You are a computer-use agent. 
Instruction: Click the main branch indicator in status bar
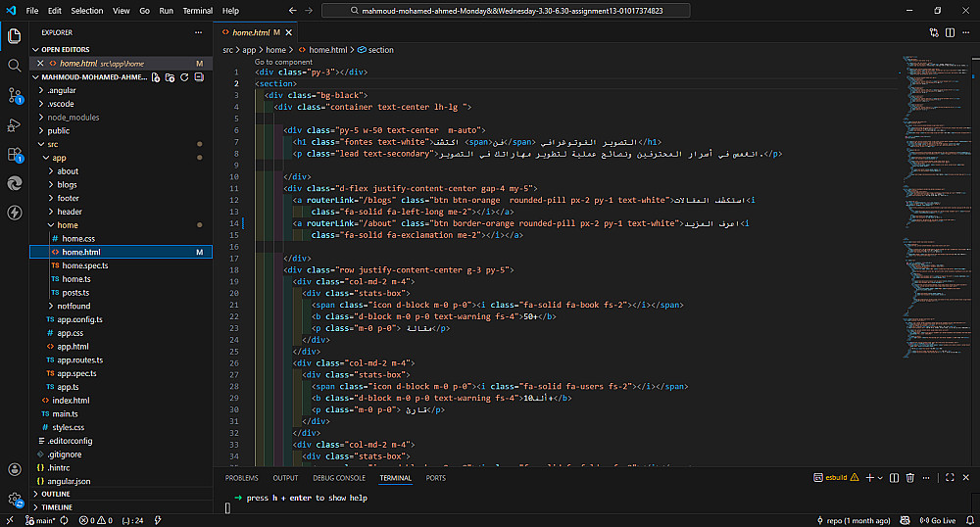(x=39, y=520)
